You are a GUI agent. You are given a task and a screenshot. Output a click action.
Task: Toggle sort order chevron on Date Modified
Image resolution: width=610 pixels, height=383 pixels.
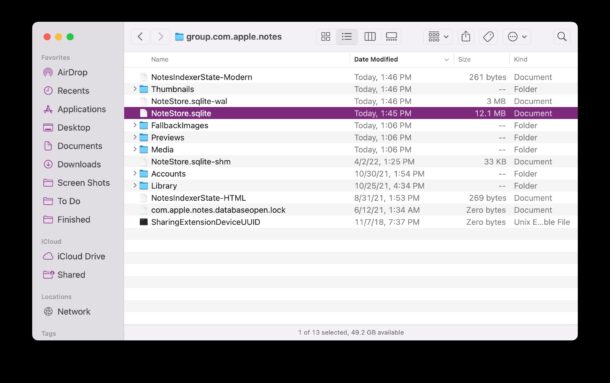(446, 60)
